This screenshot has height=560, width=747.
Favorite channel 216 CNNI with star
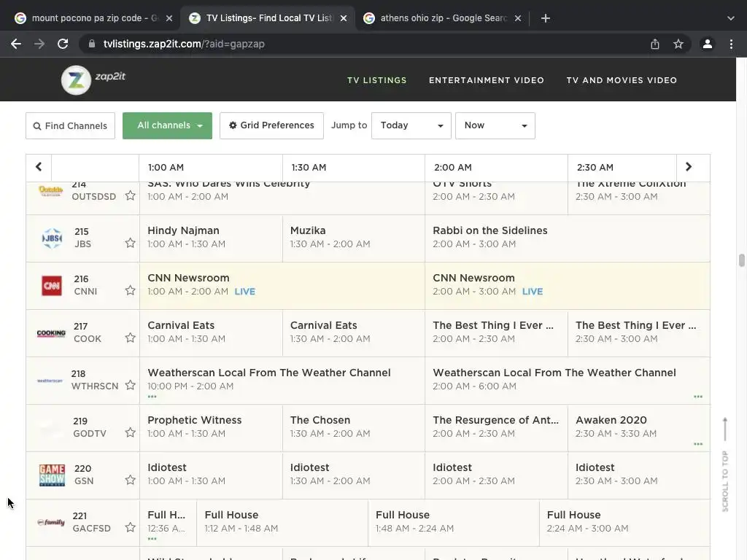pyautogui.click(x=130, y=290)
